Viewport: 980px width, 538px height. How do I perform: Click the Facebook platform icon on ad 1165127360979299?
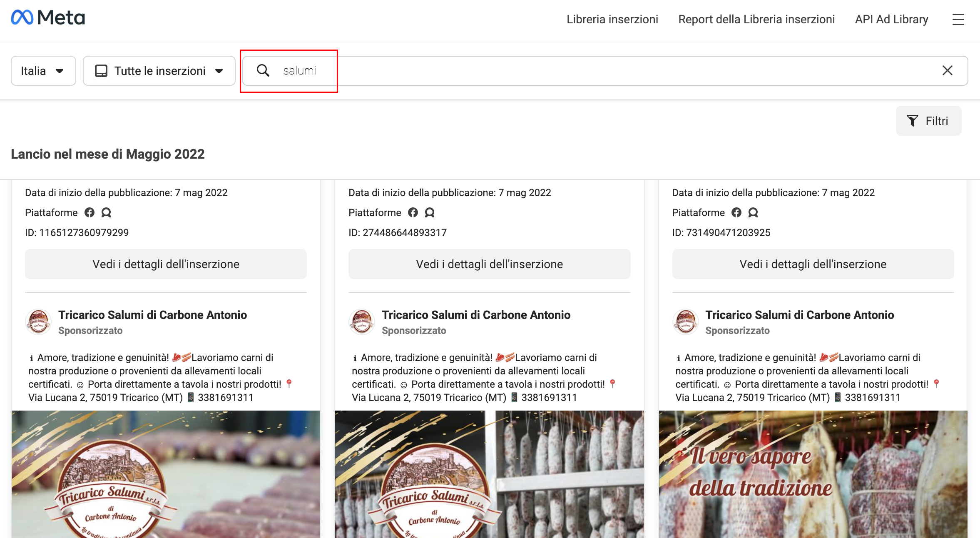click(x=90, y=213)
